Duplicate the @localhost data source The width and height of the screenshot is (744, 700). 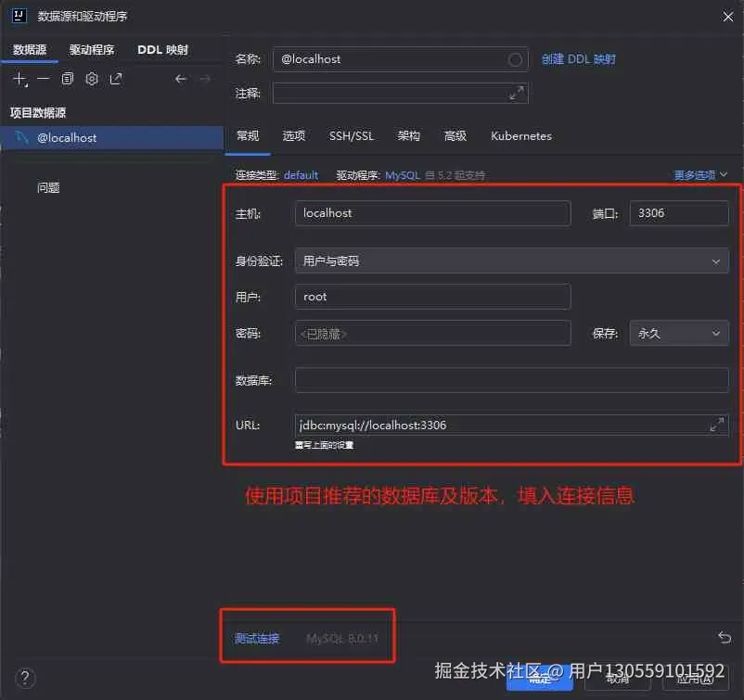[67, 79]
